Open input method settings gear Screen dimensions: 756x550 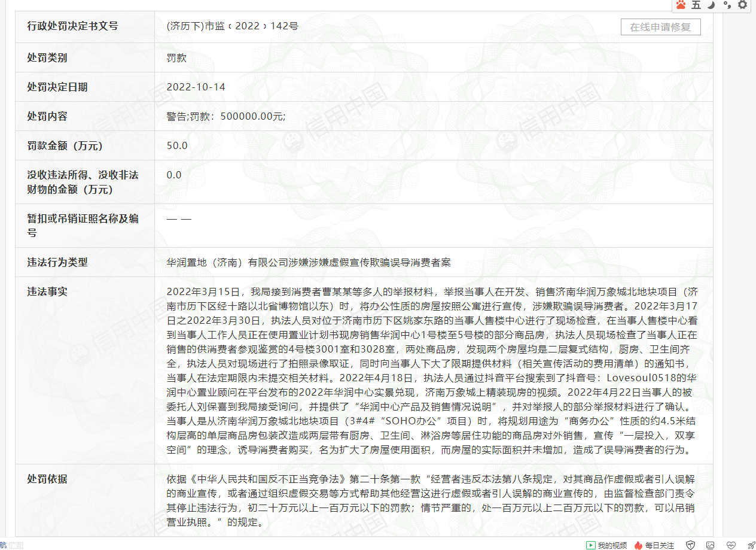click(x=742, y=5)
